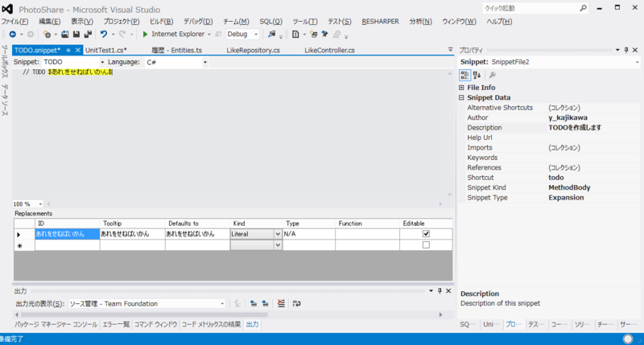The height and width of the screenshot is (345, 644).
Task: Open output source Team Foundation dropdown
Action: point(222,304)
